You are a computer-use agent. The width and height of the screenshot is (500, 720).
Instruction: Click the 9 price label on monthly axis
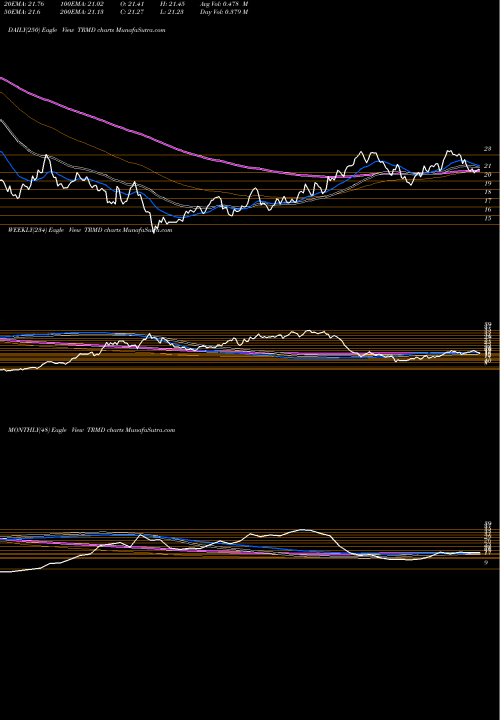click(x=486, y=562)
